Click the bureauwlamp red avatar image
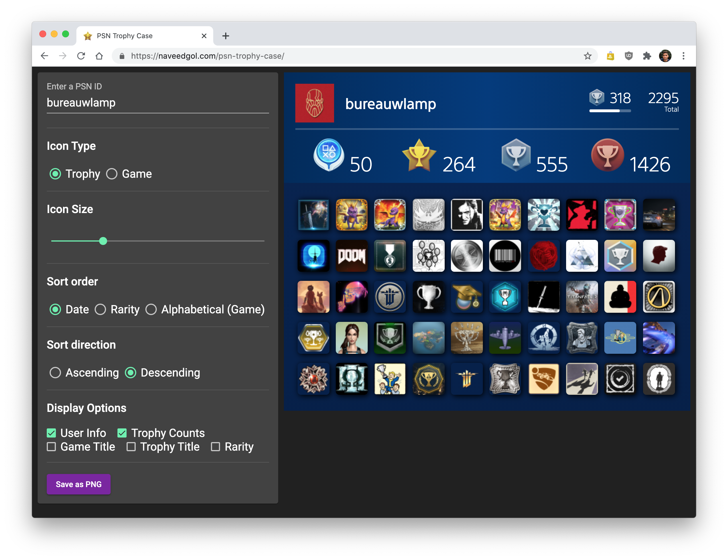The height and width of the screenshot is (560, 728). tap(314, 103)
